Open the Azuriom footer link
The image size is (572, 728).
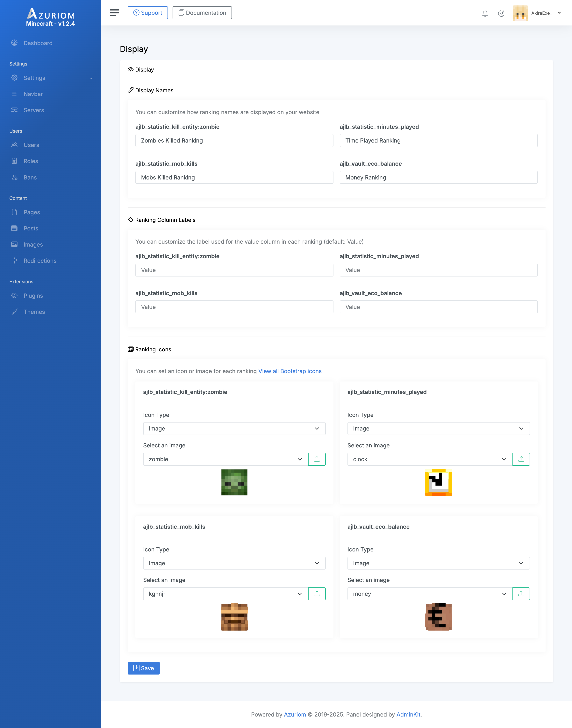295,715
